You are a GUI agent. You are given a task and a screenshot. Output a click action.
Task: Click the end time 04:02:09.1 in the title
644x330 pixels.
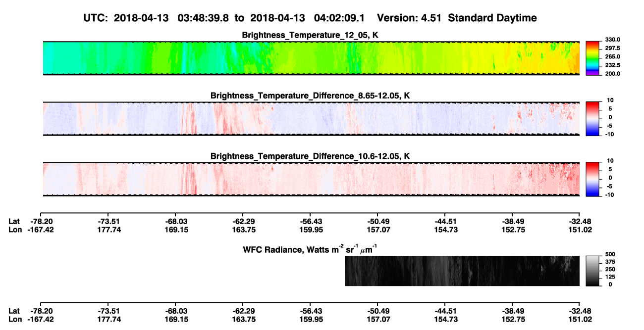[339, 18]
